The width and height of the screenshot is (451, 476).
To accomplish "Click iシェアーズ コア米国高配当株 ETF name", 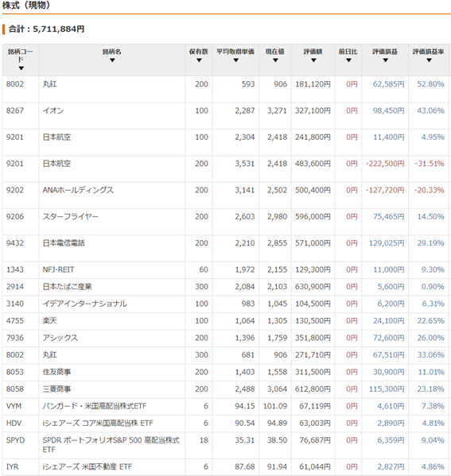I will (x=98, y=423).
